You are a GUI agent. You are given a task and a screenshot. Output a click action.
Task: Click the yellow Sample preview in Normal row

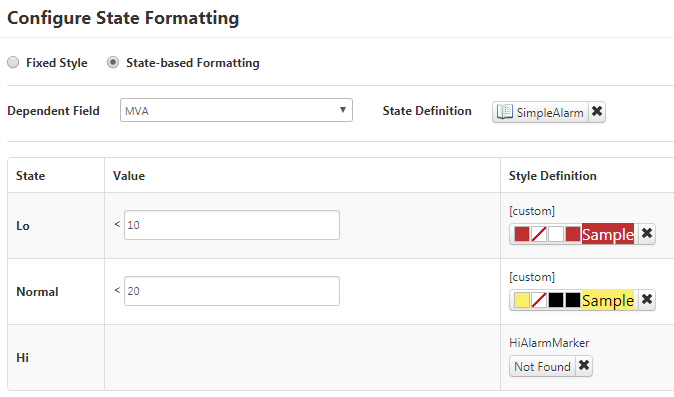coord(608,300)
